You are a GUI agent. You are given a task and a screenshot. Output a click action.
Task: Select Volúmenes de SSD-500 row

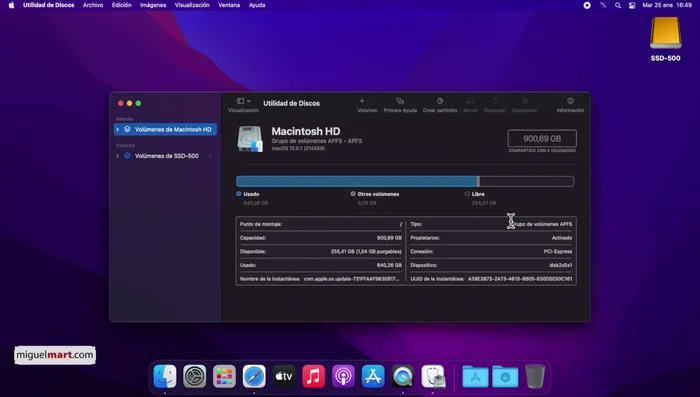point(165,156)
